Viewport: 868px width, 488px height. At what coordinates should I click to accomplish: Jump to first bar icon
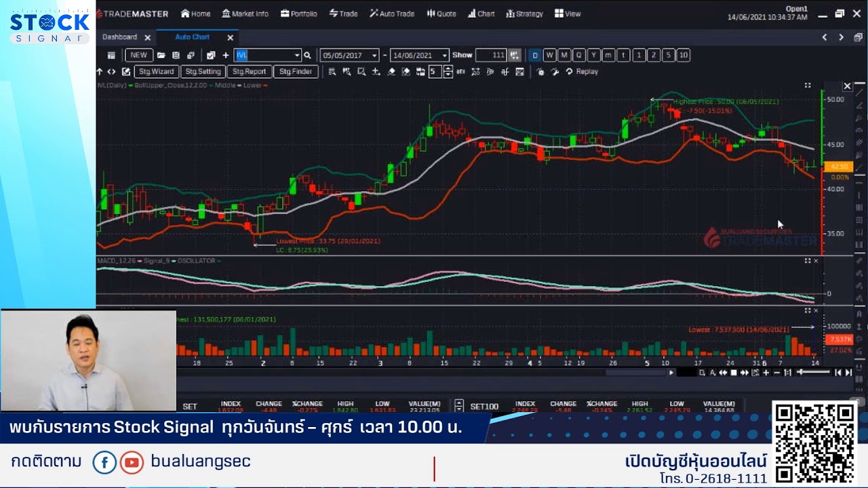(x=838, y=373)
